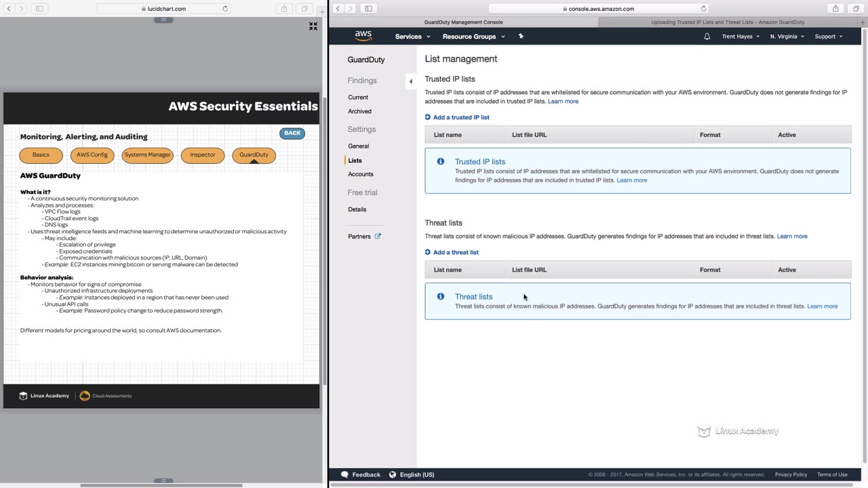Reload the lucidchart.com page
This screenshot has width=868, height=488.
click(x=225, y=9)
